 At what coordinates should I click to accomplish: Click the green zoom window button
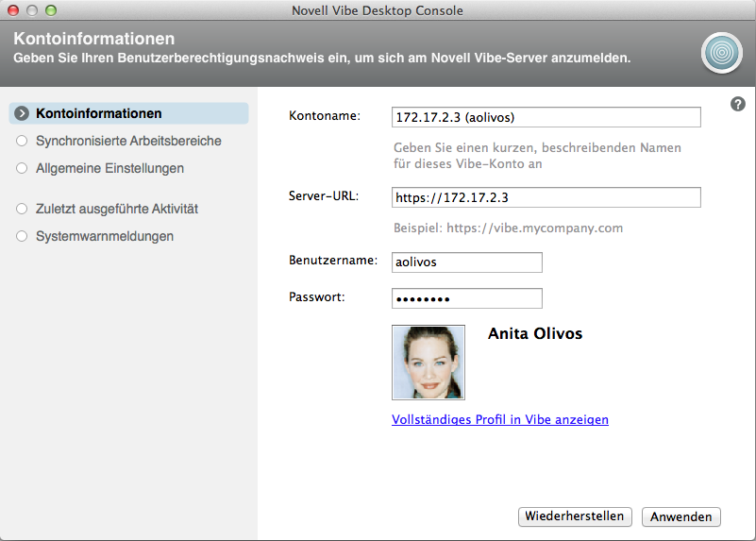[x=51, y=10]
